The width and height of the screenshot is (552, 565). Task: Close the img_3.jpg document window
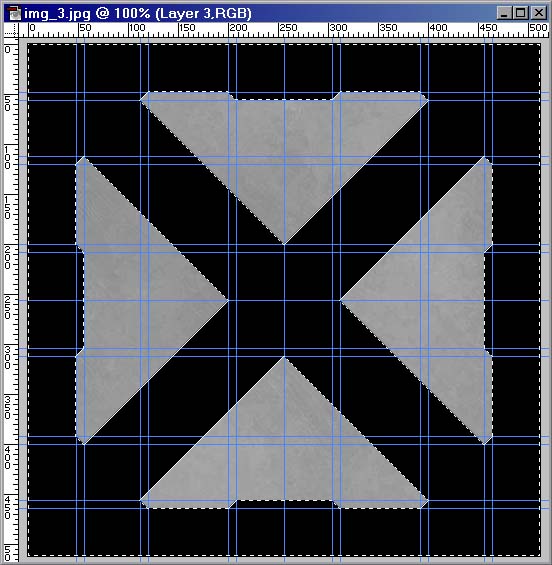pos(538,13)
